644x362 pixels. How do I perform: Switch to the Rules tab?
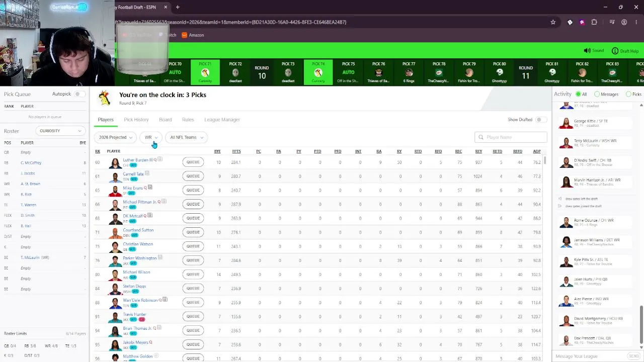tap(188, 120)
